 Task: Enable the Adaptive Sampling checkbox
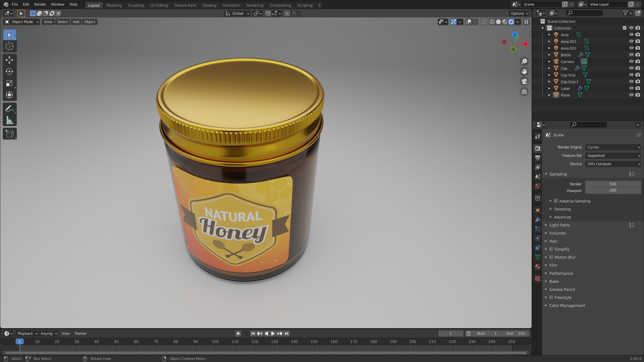tap(556, 201)
